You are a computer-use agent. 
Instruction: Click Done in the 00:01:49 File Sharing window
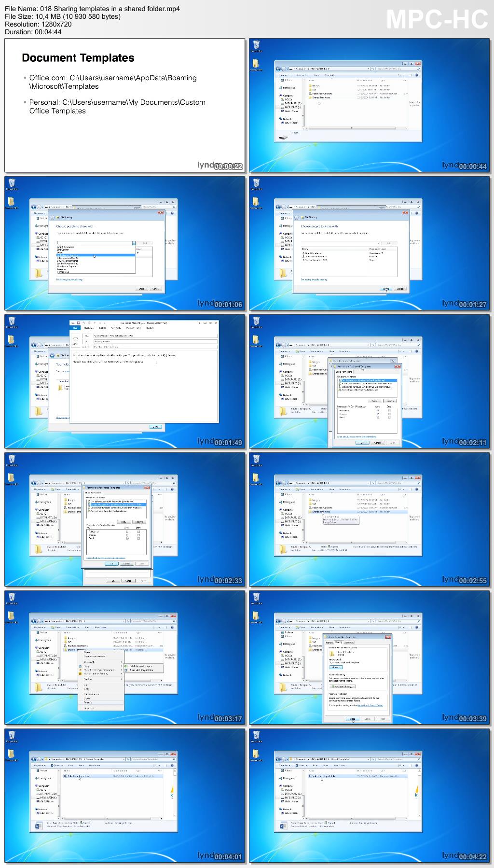pos(155,427)
